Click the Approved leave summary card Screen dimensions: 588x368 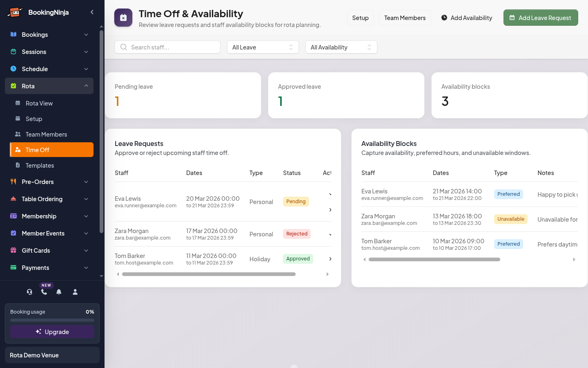(346, 95)
